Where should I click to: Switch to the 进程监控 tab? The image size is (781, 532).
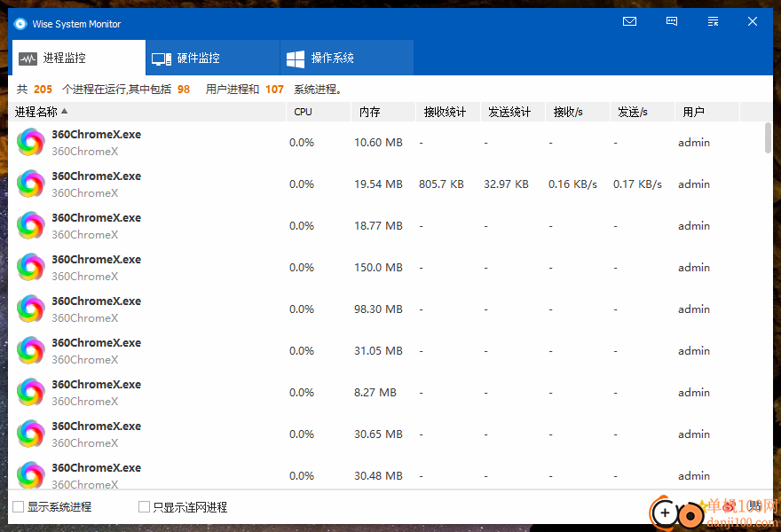(79, 58)
